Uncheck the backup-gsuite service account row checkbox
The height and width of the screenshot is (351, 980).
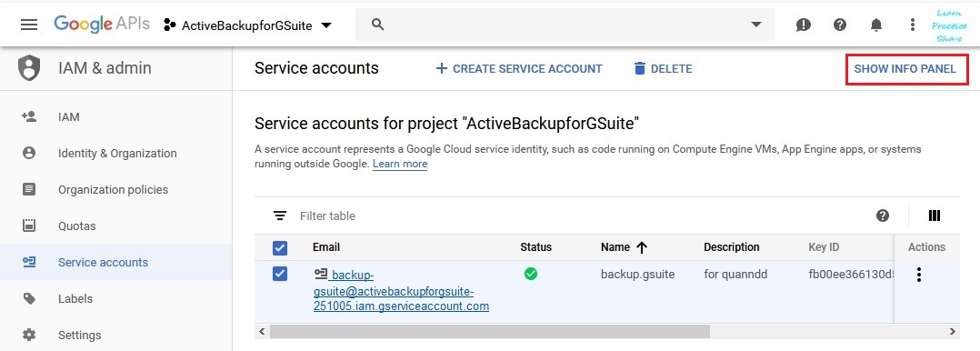(x=280, y=274)
